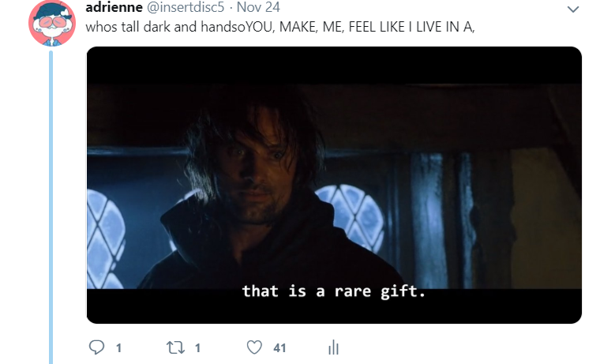
Task: Open the tweet options chevron menu
Action: coord(573,9)
